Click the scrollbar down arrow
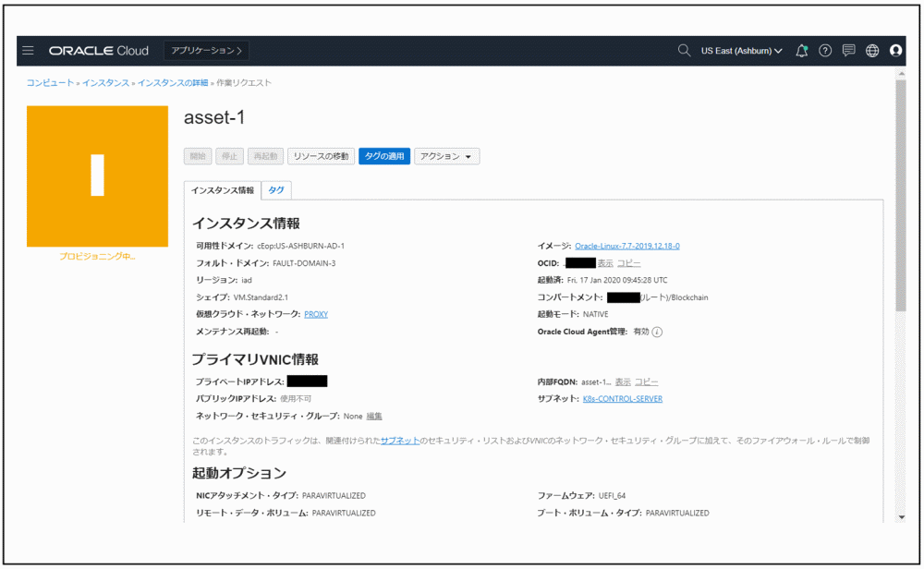924x569 pixels. [x=901, y=517]
